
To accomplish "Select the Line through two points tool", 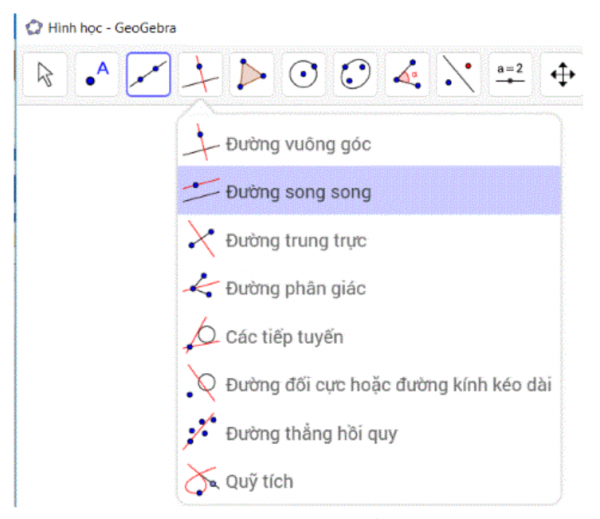I will click(x=148, y=74).
